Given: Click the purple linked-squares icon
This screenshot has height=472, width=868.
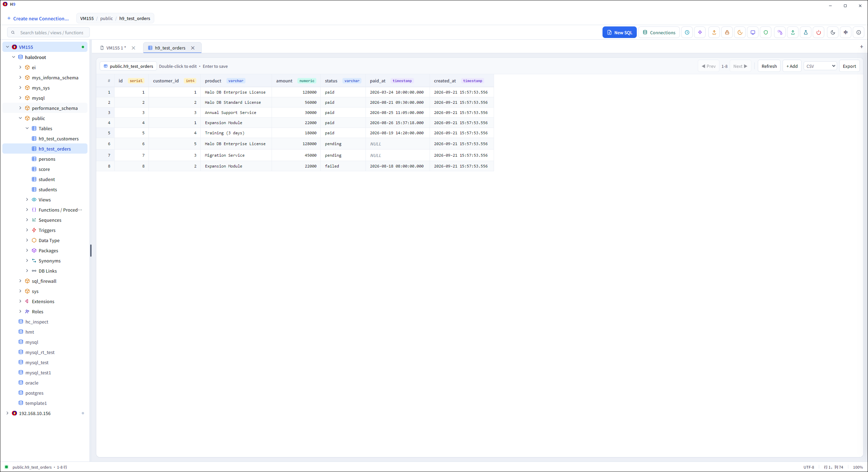Looking at the screenshot, I should 780,33.
